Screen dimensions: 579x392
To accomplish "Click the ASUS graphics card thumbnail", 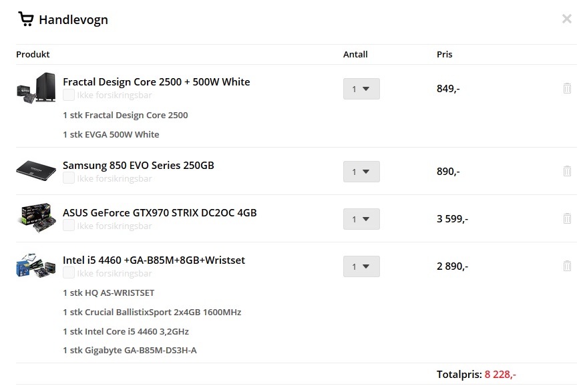I will coord(36,218).
